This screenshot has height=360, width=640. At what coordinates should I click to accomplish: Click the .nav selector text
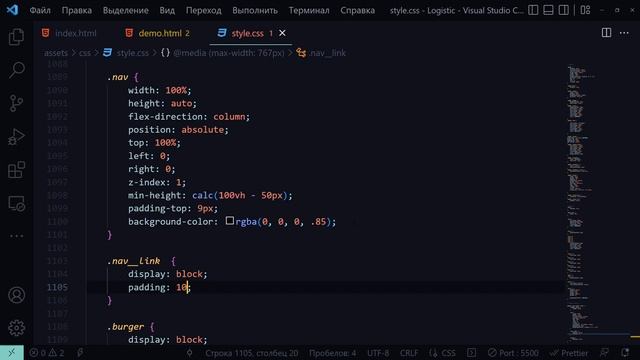(x=118, y=77)
